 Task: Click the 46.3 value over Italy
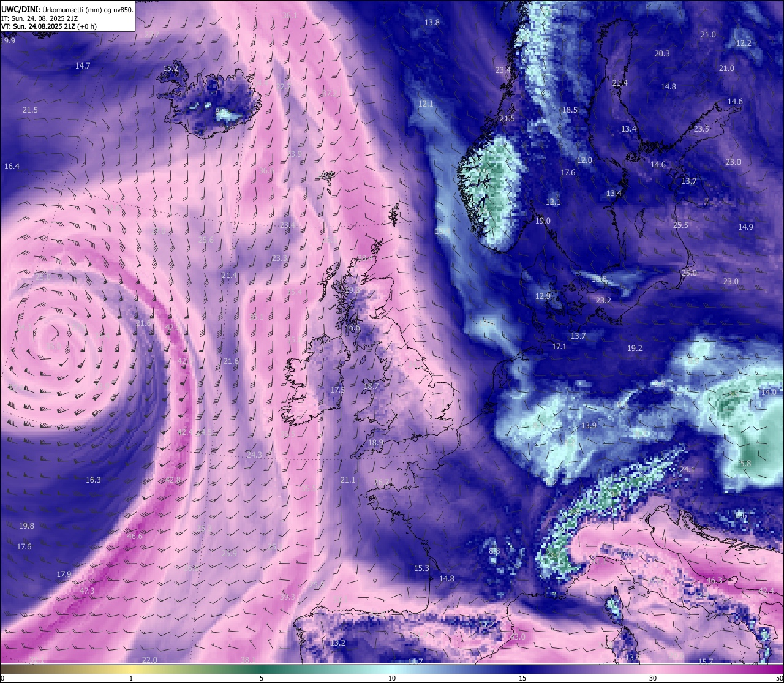pyautogui.click(x=714, y=581)
